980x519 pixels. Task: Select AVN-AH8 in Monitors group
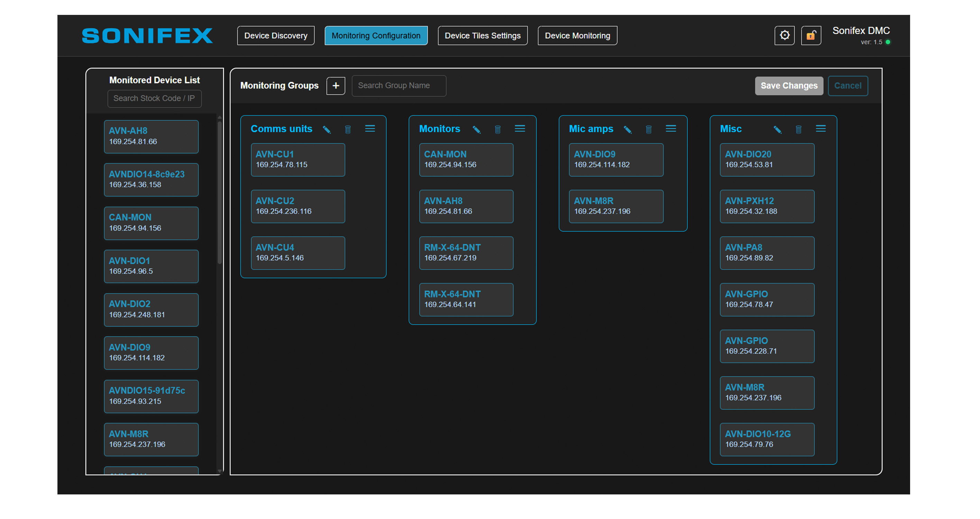pyautogui.click(x=466, y=206)
